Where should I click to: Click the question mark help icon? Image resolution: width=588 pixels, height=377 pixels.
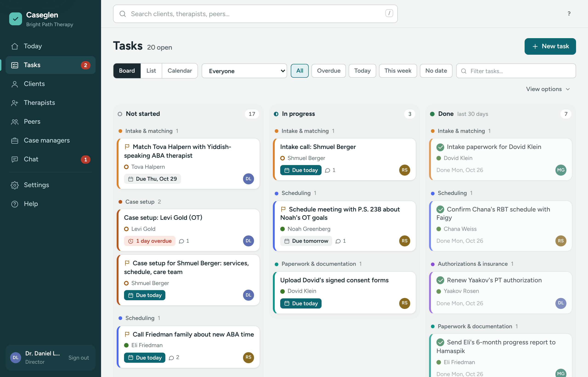[x=569, y=14]
